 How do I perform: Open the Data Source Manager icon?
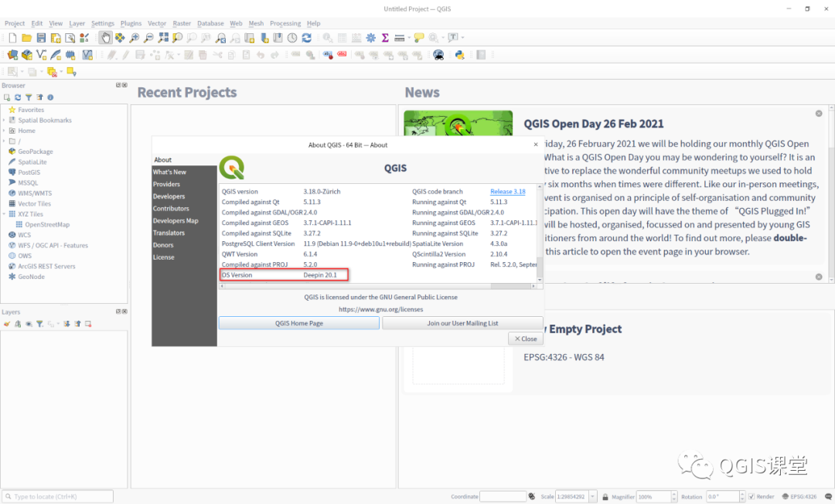12,55
